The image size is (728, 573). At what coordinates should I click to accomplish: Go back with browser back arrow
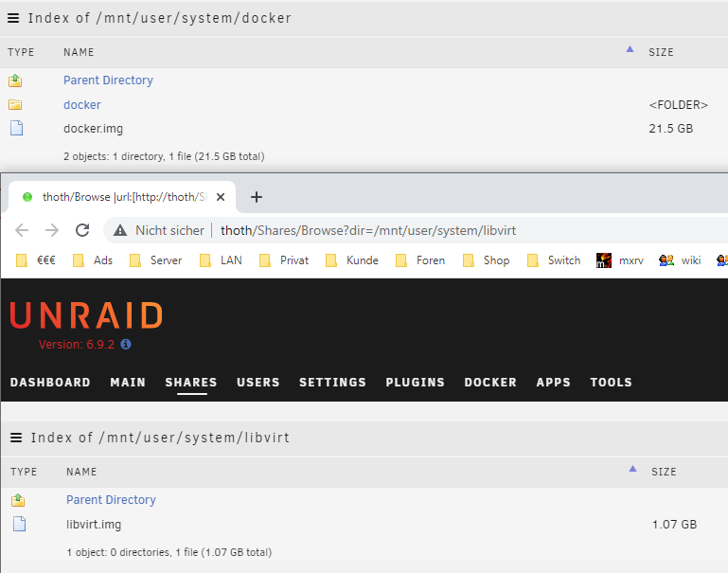coord(22,230)
